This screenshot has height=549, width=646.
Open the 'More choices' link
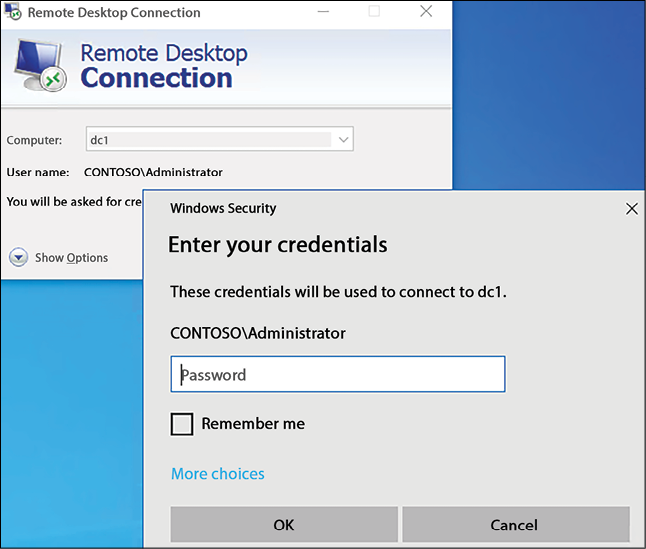(218, 474)
